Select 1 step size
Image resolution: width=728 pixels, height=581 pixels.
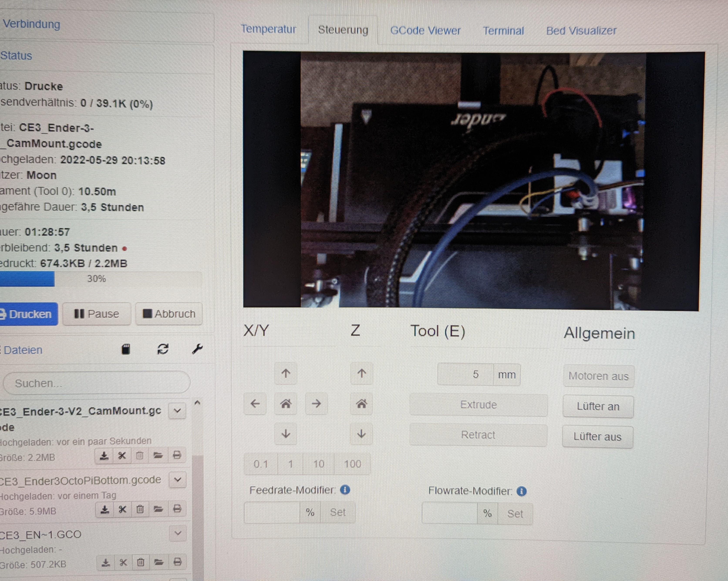[291, 464]
